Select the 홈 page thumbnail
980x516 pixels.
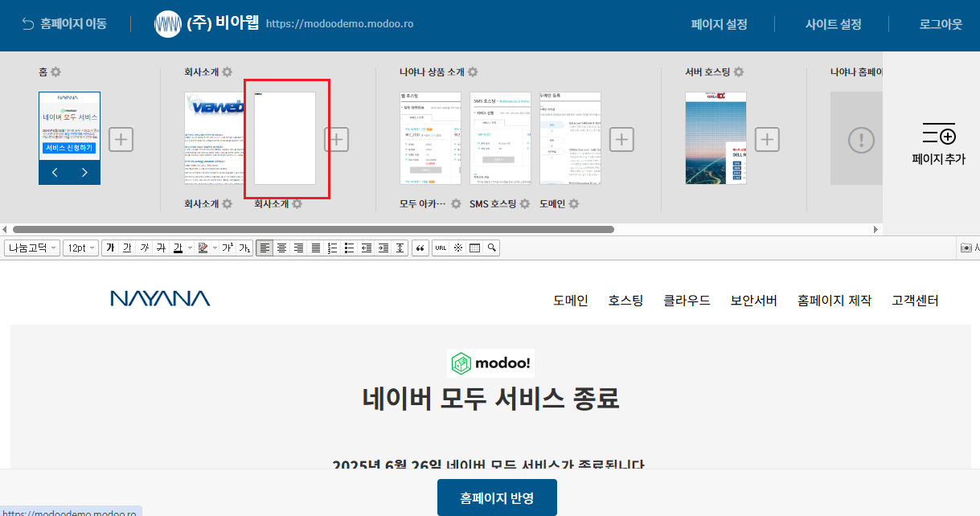pyautogui.click(x=69, y=138)
